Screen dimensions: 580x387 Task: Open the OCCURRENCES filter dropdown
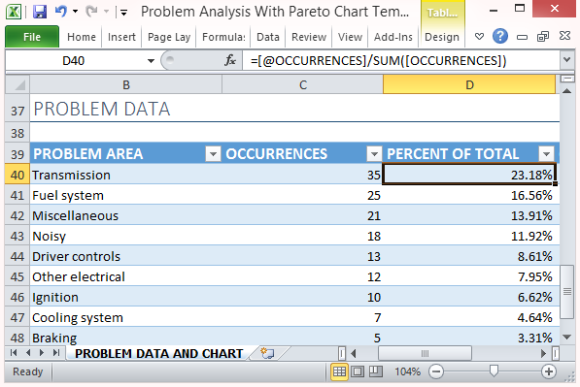374,153
